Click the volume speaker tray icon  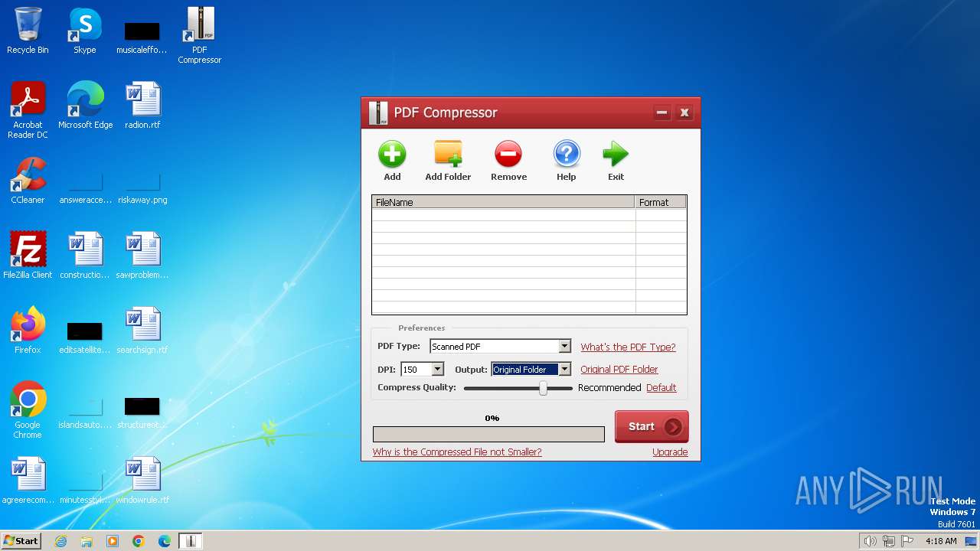tap(870, 541)
